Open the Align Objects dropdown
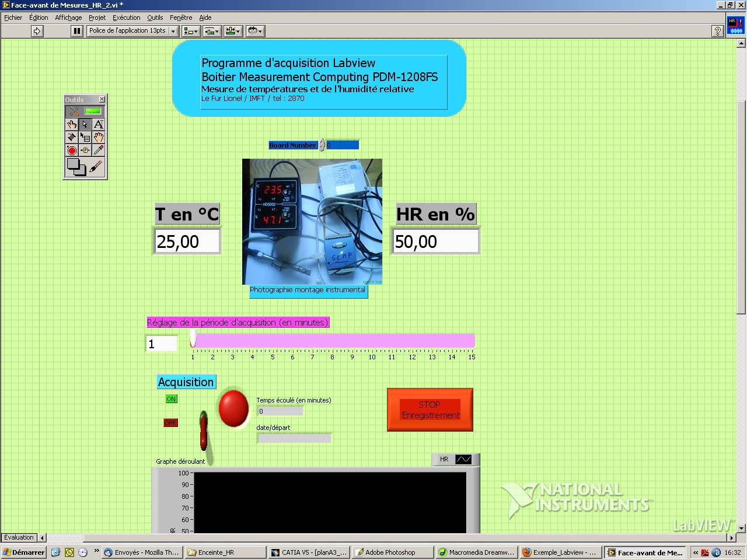 coord(191,31)
